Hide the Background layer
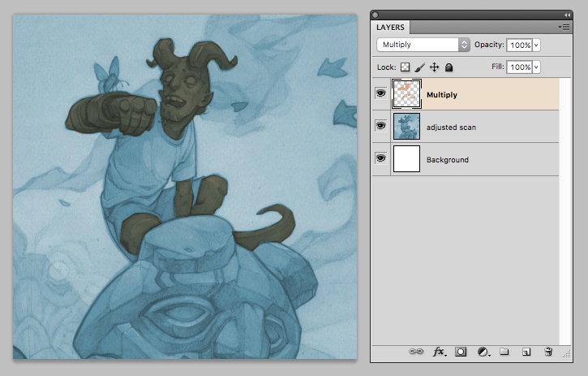This screenshot has height=376, width=588. coord(380,159)
